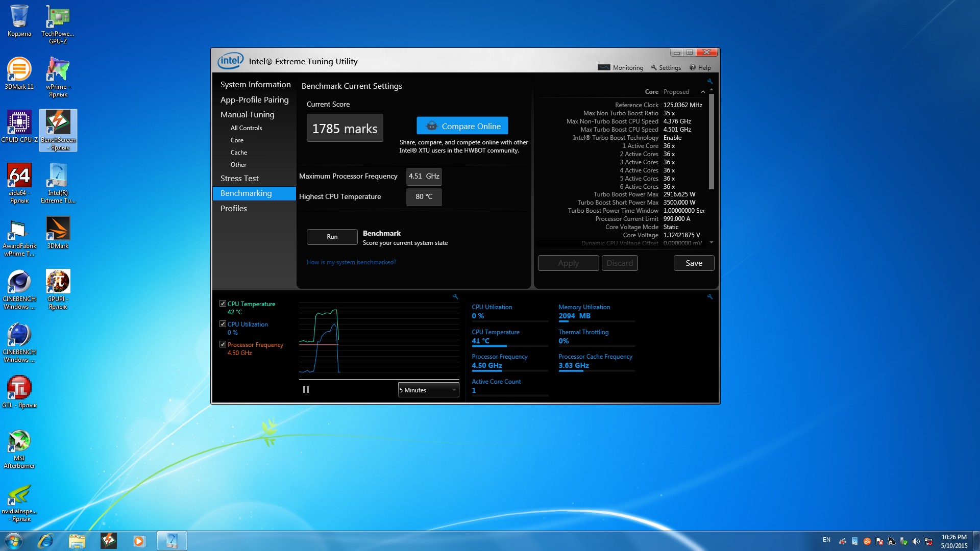980x551 pixels.
Task: Open the TechPowerUp GPU-Z desktop icon
Action: pos(58,24)
